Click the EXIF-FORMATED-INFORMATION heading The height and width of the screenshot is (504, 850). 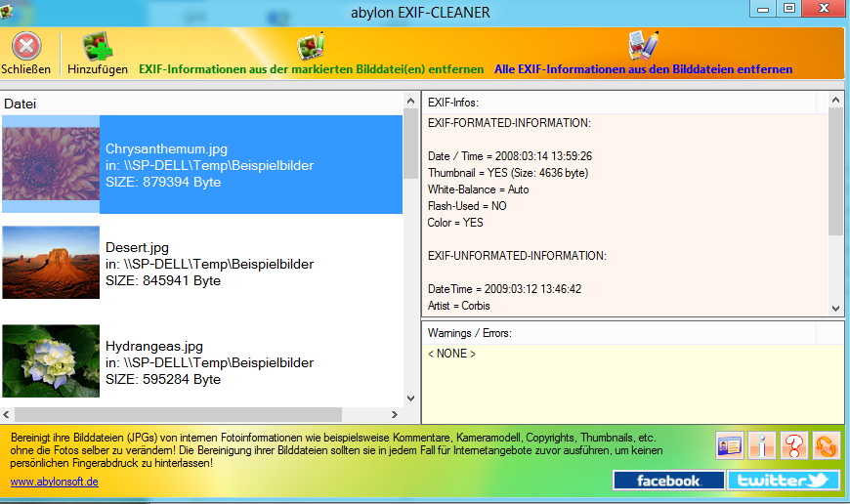[509, 123]
